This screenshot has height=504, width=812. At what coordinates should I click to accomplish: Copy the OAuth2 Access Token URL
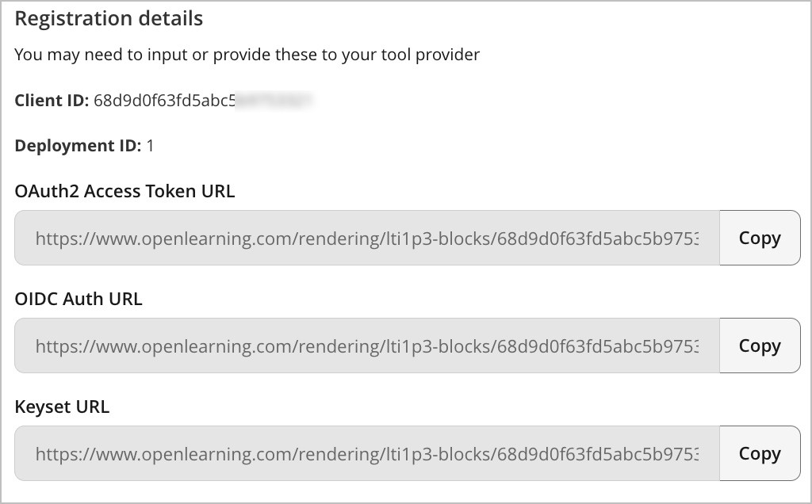(759, 238)
